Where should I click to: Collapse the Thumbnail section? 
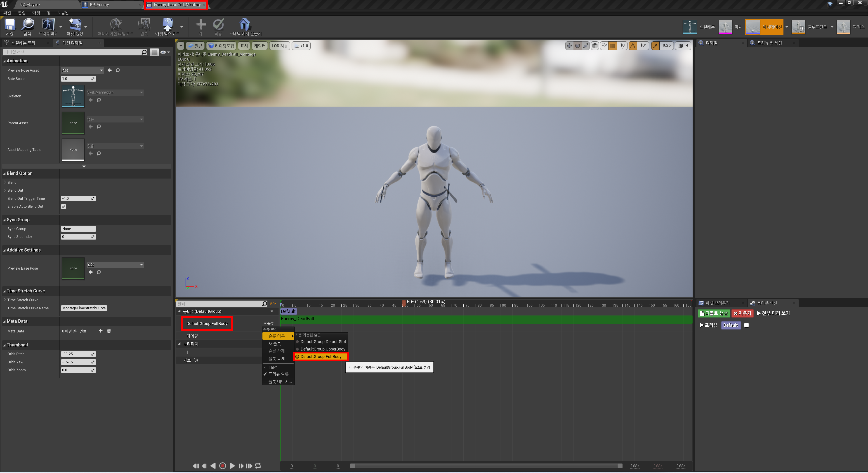tap(4, 345)
